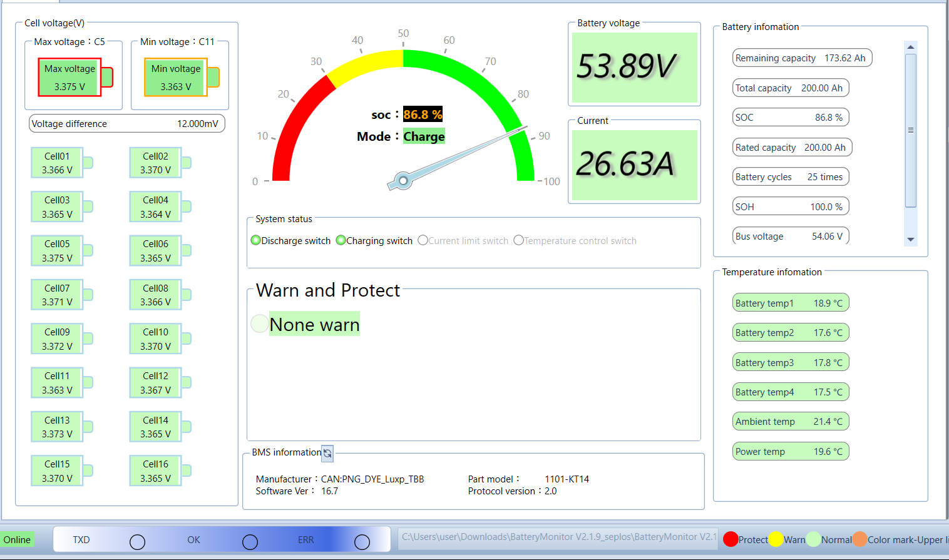Image resolution: width=949 pixels, height=560 pixels.
Task: Enable the Current limit switch
Action: click(423, 240)
